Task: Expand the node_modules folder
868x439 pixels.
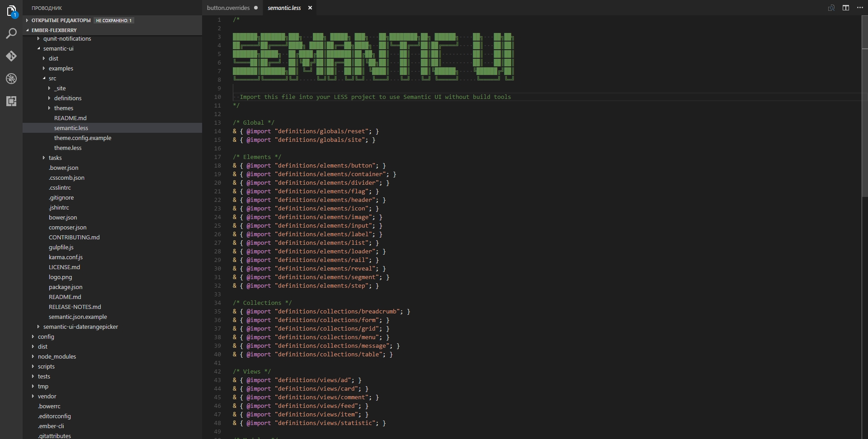Action: coord(57,356)
